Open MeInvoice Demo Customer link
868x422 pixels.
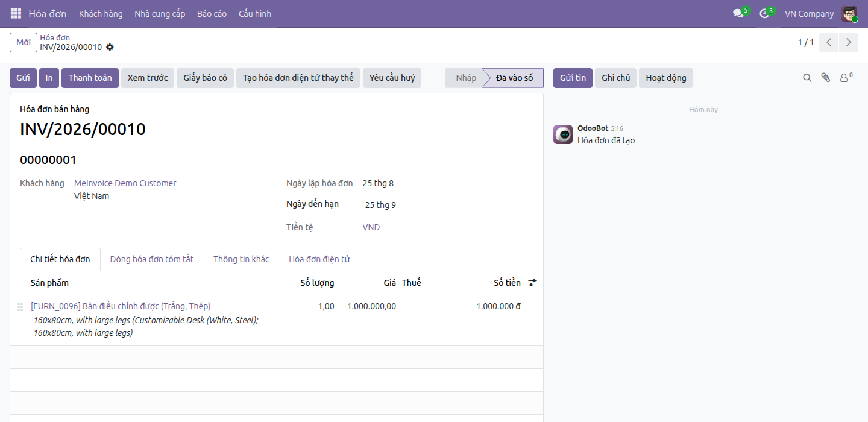point(125,183)
